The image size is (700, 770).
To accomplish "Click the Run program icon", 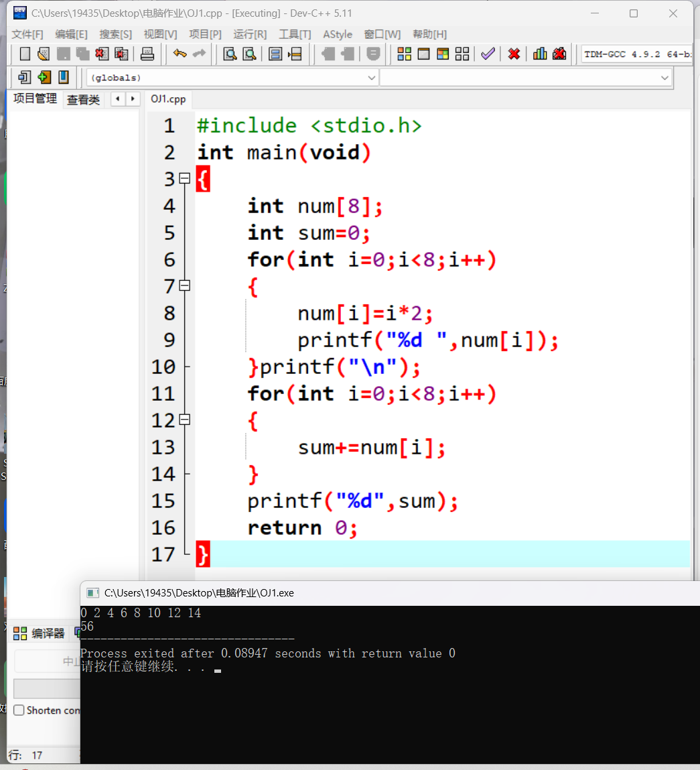I will (423, 54).
